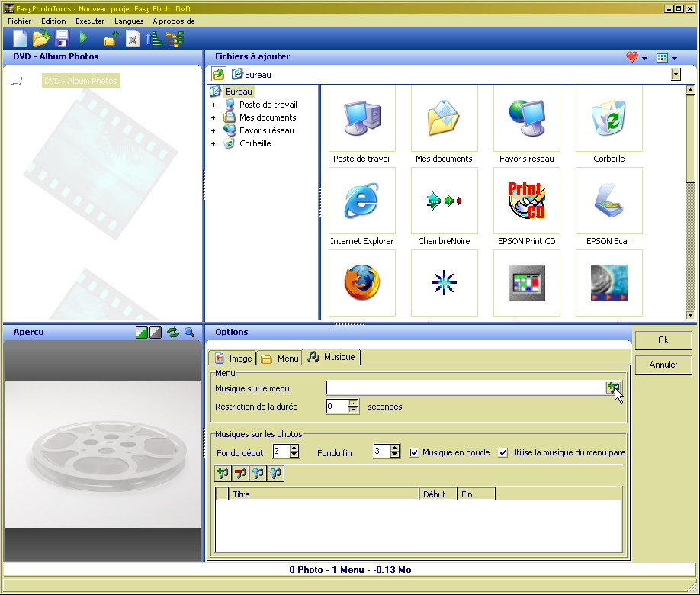Select the Internet Explorer thumbnail
The height and width of the screenshot is (595, 700).
(x=361, y=201)
